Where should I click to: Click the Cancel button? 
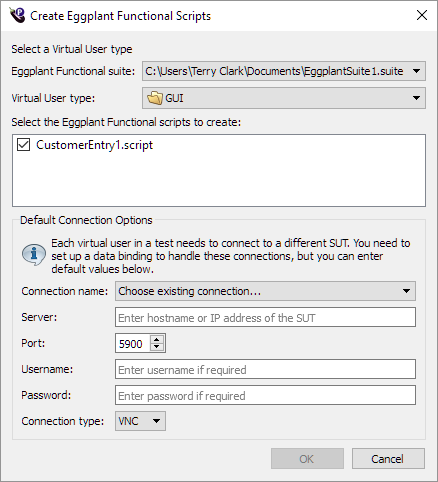[388, 459]
